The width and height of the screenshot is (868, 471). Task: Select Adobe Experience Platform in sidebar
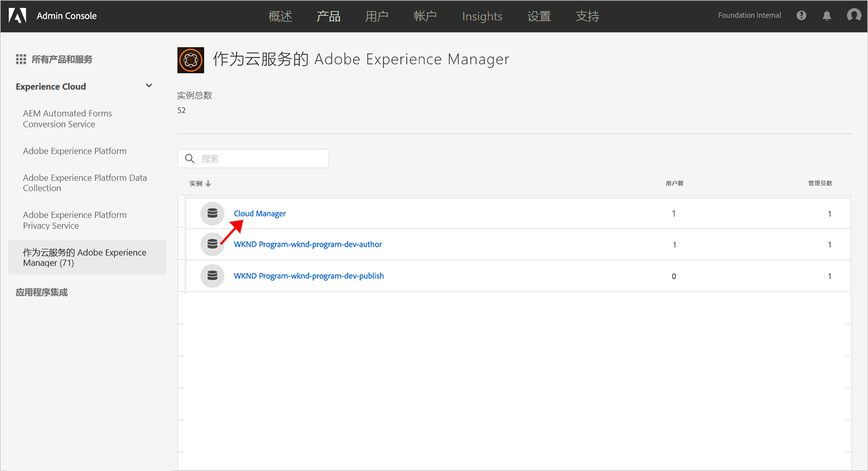[x=75, y=151]
